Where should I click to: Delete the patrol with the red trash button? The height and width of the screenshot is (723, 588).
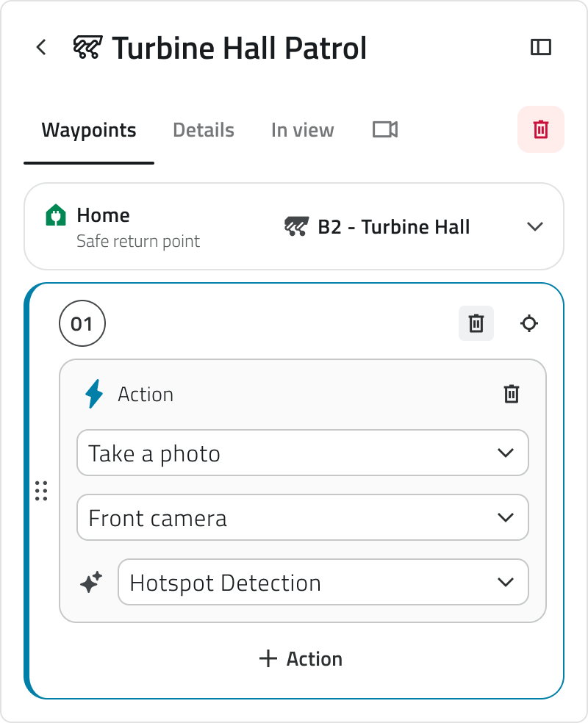pos(540,129)
